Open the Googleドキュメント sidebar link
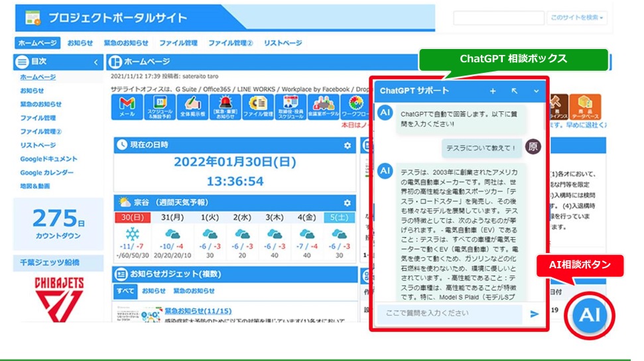This screenshot has width=644, height=361. pos(48,159)
